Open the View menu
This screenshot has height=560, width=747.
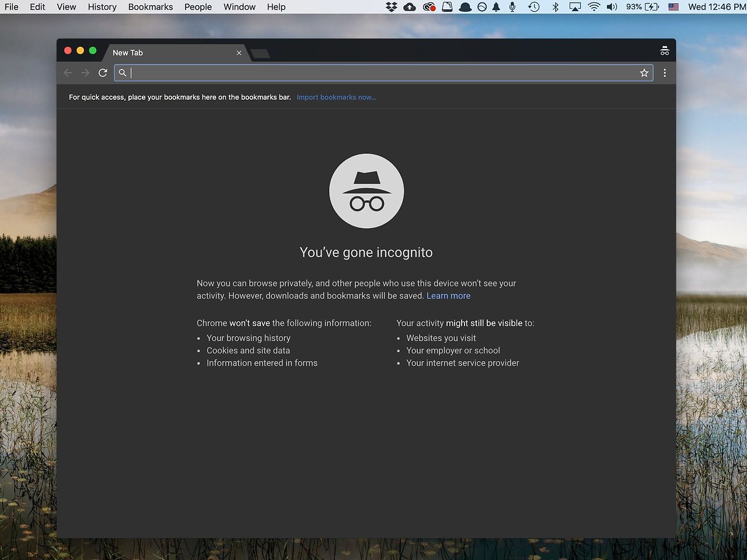click(67, 7)
